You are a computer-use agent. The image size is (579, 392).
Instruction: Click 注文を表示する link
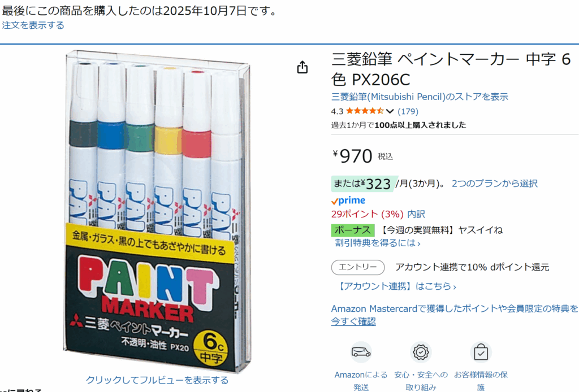tap(33, 25)
